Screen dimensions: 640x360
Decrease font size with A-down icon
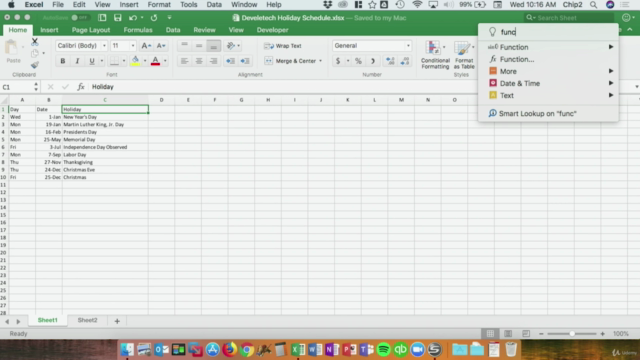161,46
